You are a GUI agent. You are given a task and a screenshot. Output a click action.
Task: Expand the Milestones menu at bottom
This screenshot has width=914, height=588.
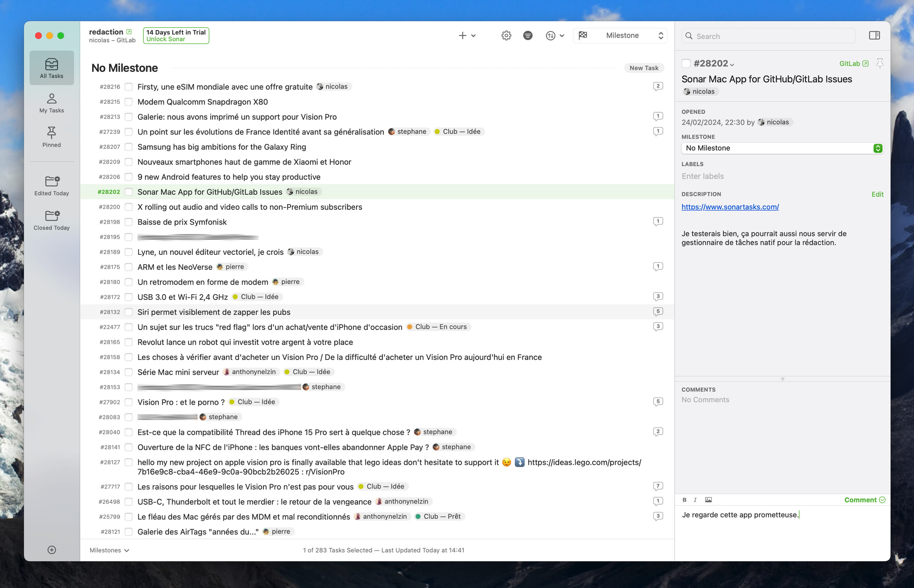pos(110,550)
